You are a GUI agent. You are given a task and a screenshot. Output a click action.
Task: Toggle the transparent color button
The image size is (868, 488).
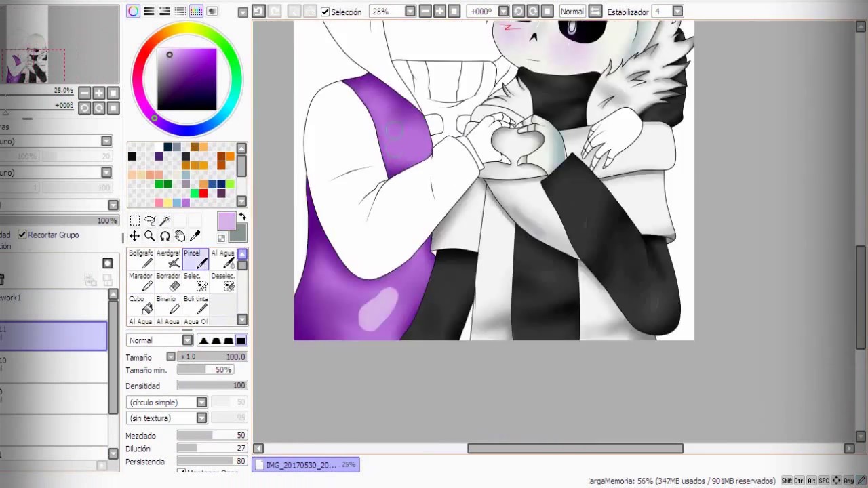coord(221,238)
